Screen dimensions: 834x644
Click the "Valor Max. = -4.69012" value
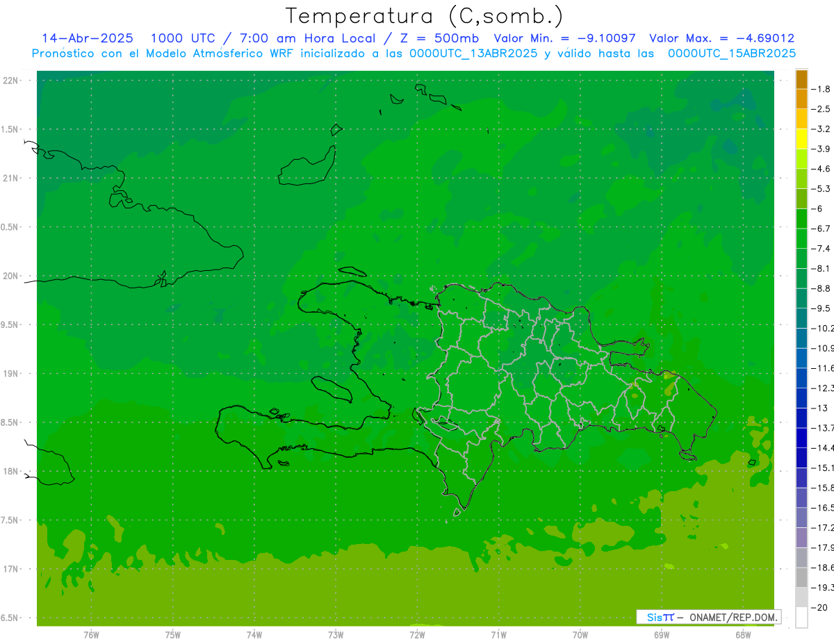721,38
